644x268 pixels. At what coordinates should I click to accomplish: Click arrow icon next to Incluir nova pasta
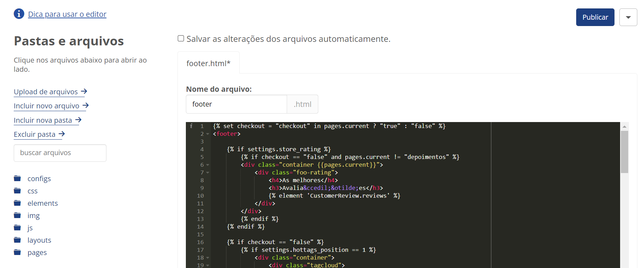(78, 120)
